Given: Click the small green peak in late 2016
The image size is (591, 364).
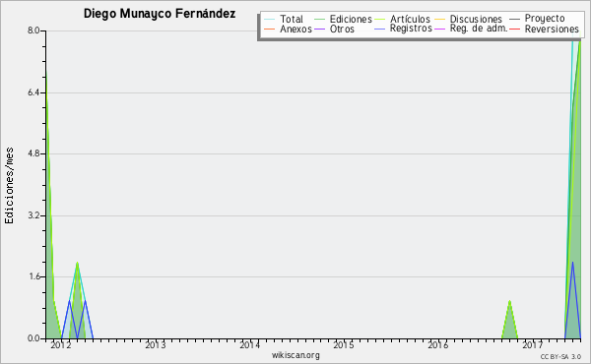Looking at the screenshot, I should 509,320.
